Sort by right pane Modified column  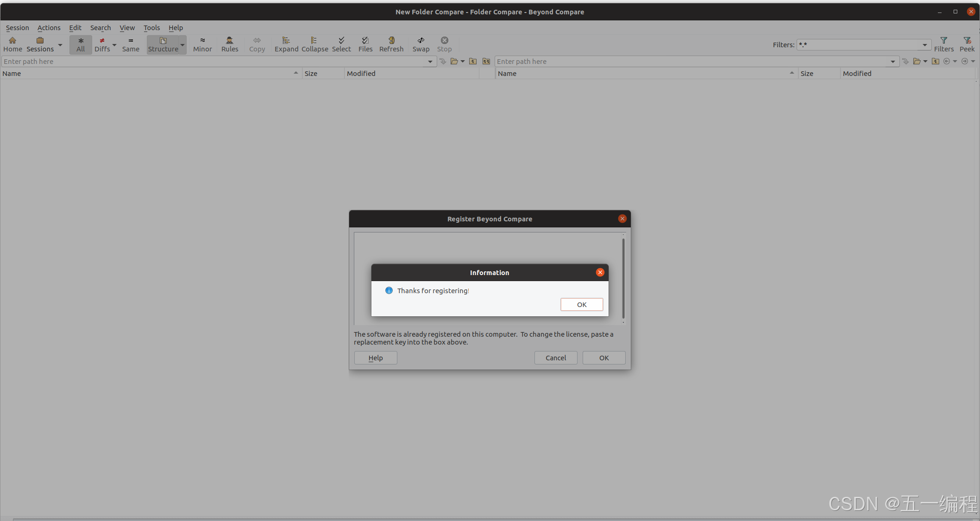tap(908, 74)
